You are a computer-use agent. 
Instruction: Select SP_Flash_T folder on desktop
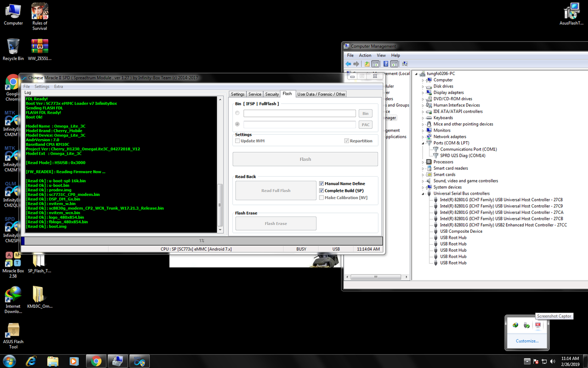pos(39,264)
